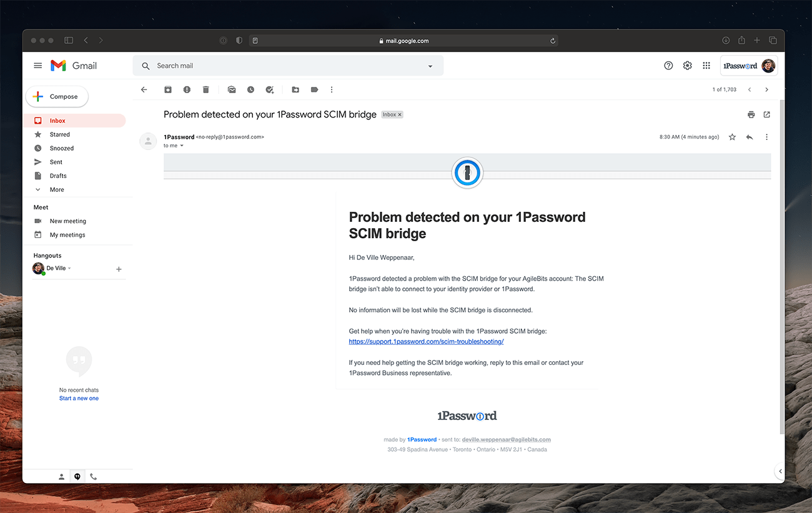Reply to the 1Password message
The height and width of the screenshot is (513, 812).
click(x=750, y=137)
